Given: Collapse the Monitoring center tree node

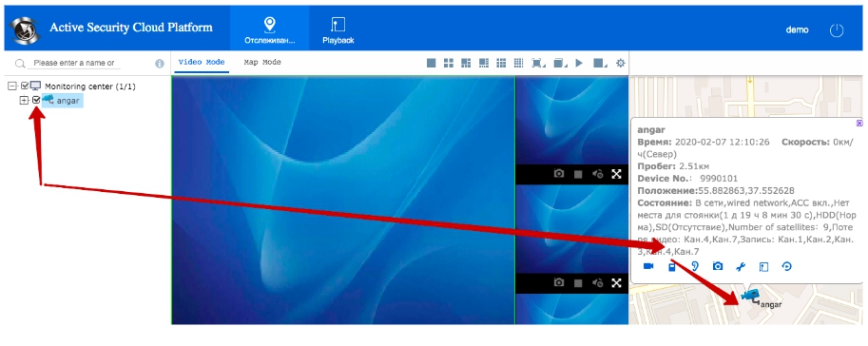Looking at the screenshot, I should (12, 86).
